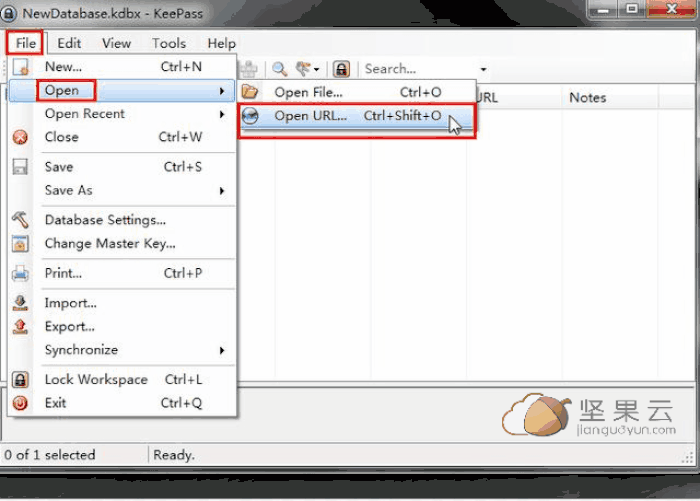700x501 pixels.
Task: Choose Open File... in the submenu
Action: tap(358, 92)
